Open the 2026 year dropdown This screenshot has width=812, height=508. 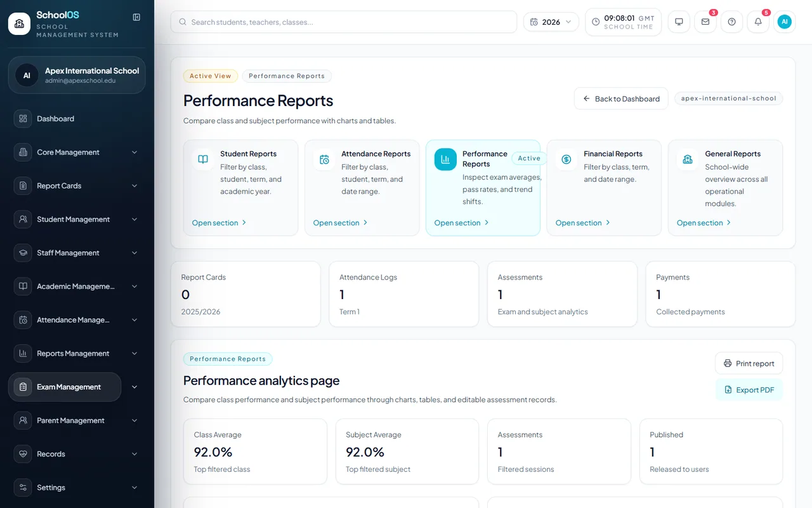tap(551, 22)
